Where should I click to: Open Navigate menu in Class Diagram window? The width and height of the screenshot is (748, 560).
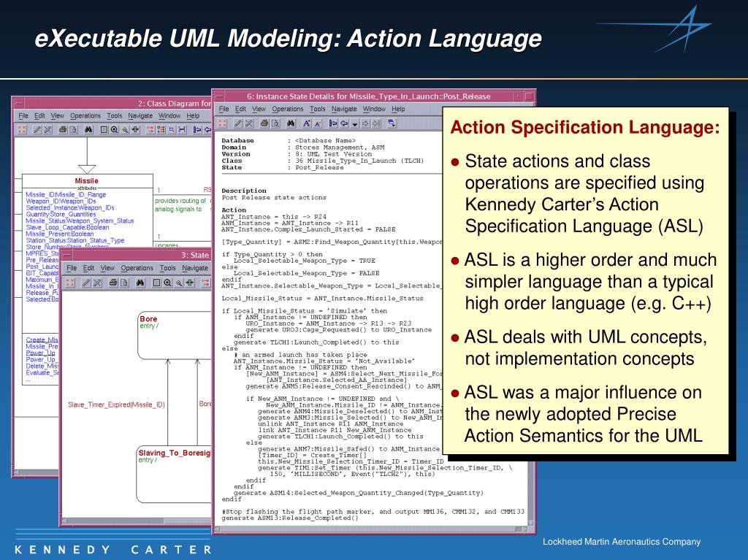click(x=140, y=115)
